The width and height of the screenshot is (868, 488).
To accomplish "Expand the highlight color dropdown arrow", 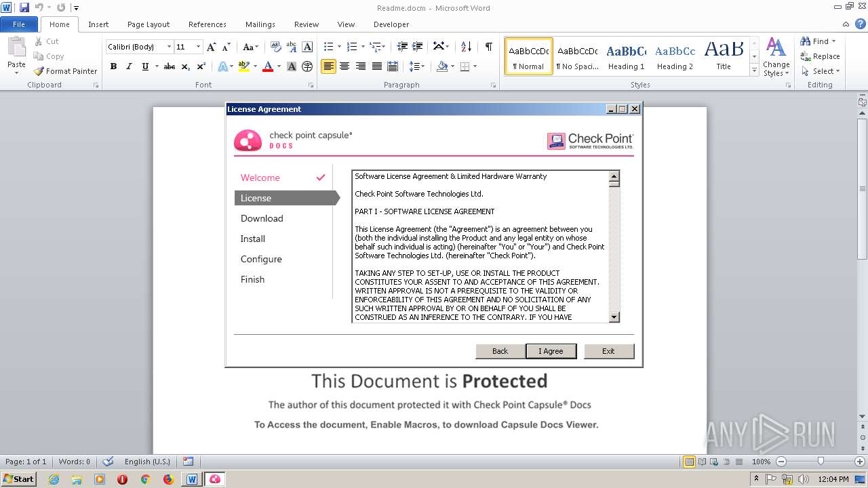I will (x=255, y=66).
